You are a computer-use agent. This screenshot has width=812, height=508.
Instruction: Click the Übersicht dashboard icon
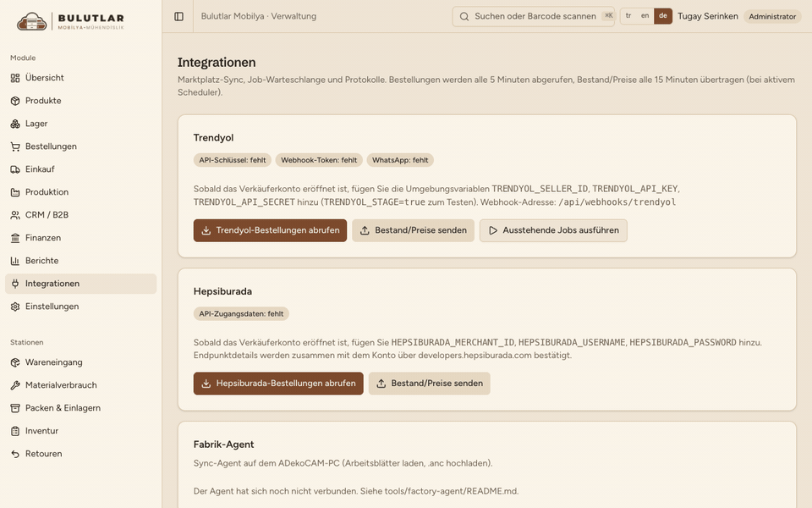point(15,78)
